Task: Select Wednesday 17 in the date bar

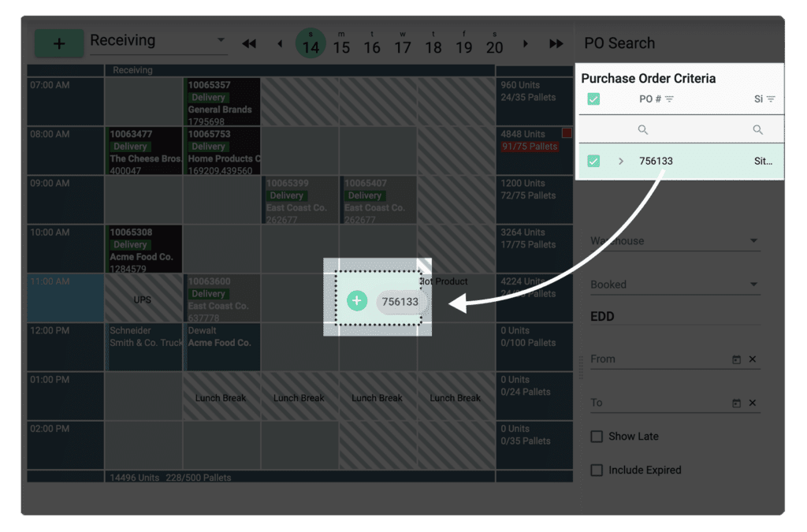Action: coord(403,44)
